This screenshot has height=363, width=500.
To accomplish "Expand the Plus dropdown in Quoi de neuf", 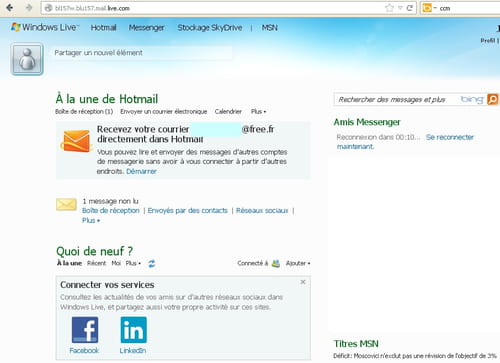I will point(133,263).
